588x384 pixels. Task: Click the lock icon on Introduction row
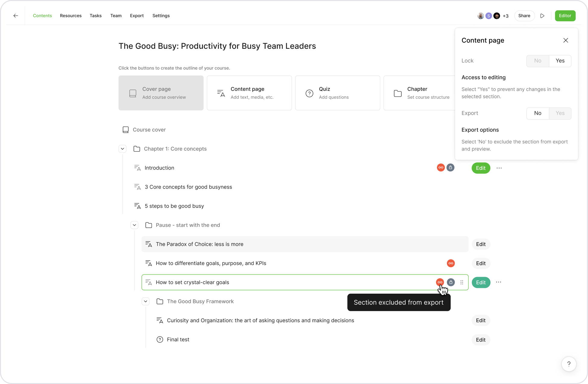click(450, 167)
